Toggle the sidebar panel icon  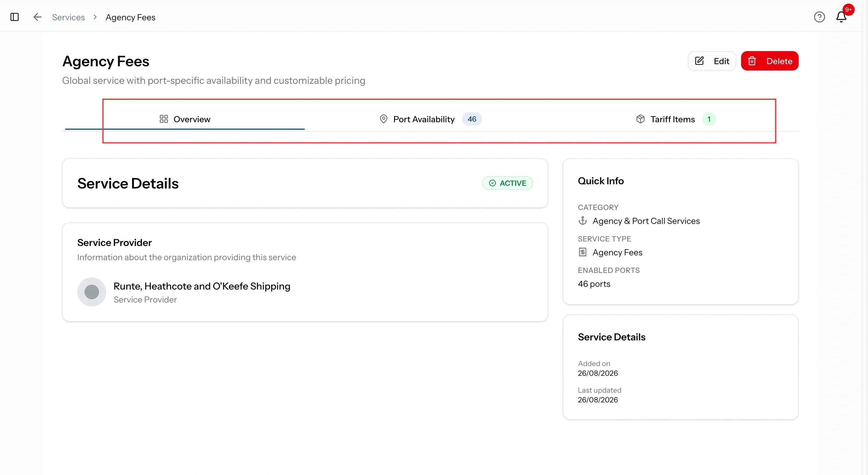[15, 17]
